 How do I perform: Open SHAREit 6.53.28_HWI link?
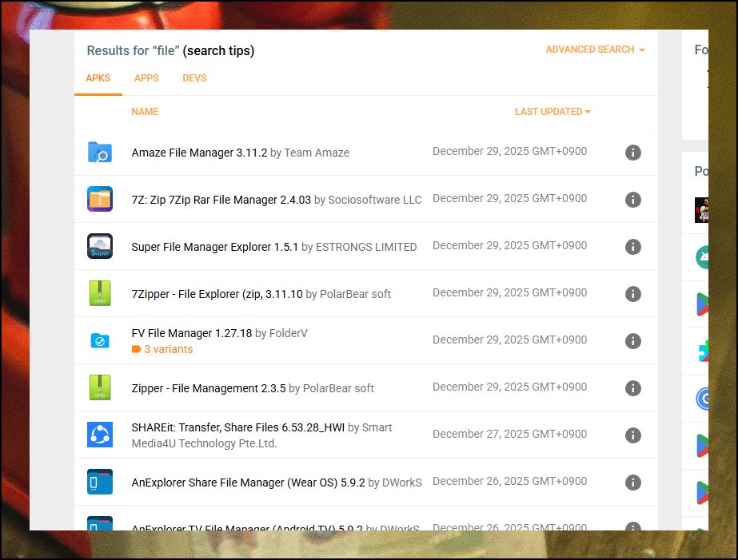[x=237, y=427]
